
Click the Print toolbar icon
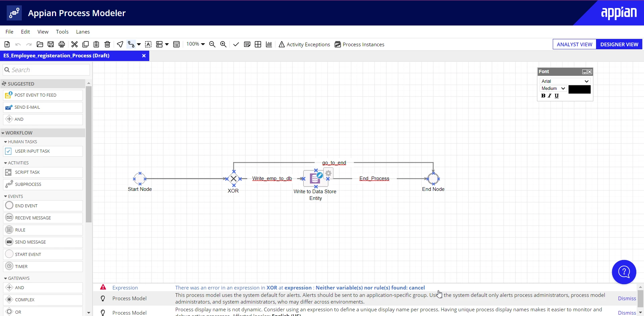62,44
